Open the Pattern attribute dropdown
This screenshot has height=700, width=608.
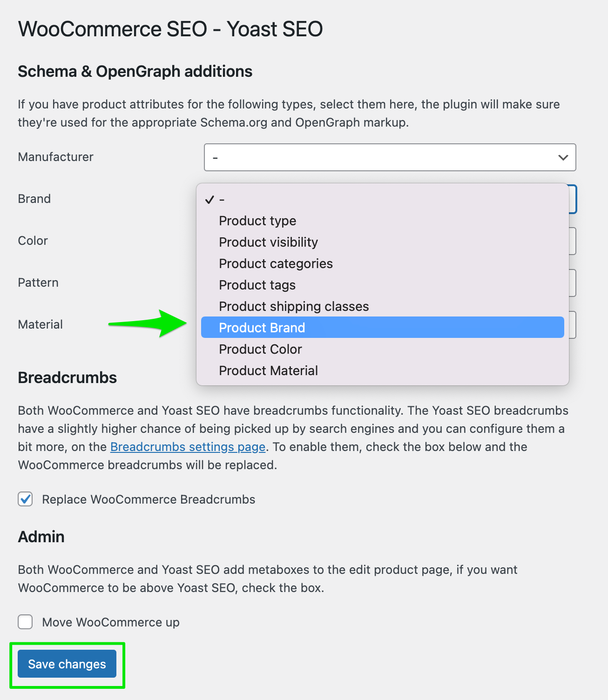(573, 283)
